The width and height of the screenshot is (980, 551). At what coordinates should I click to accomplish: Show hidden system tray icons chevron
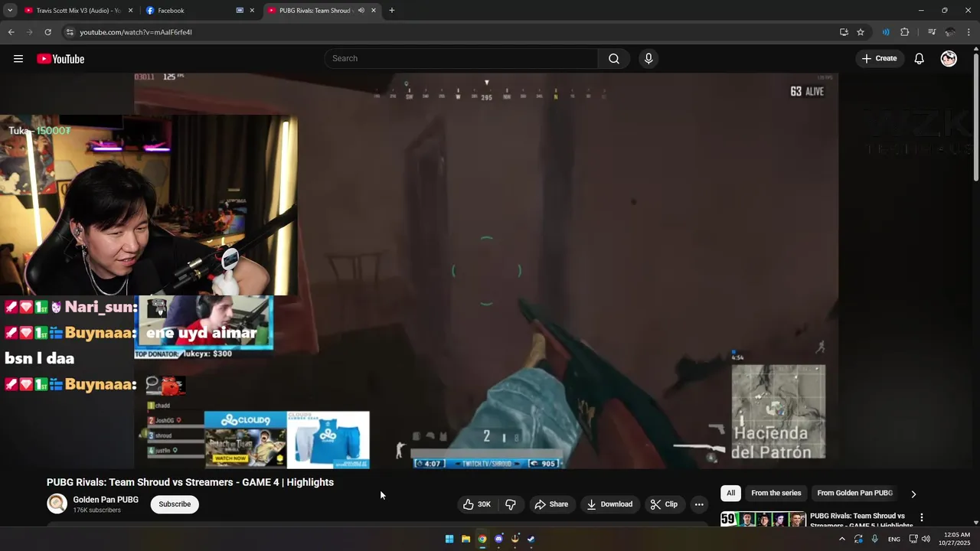[x=842, y=539]
